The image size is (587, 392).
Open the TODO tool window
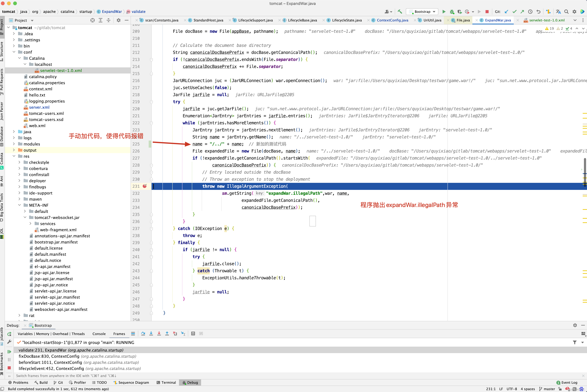point(99,383)
